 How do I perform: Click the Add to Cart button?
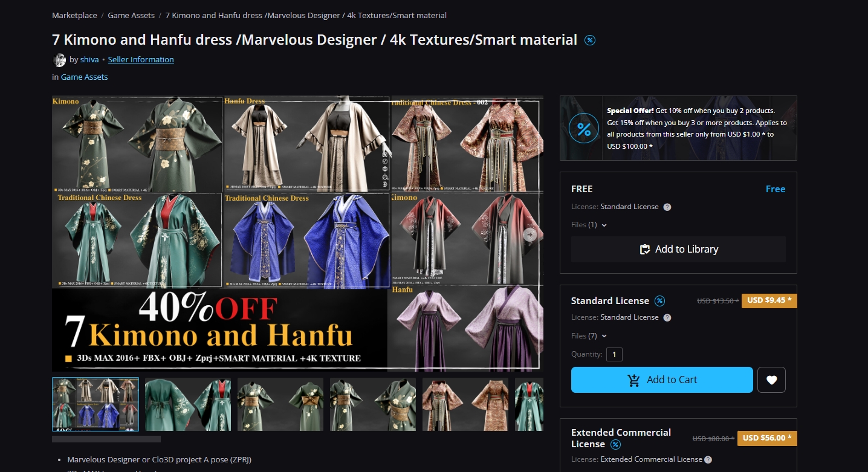click(x=662, y=380)
